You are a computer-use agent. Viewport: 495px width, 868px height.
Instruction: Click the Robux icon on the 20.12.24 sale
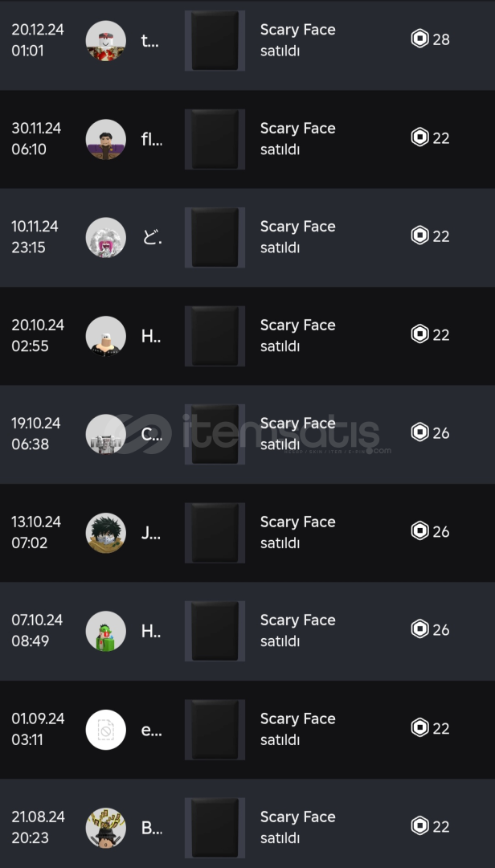419,39
